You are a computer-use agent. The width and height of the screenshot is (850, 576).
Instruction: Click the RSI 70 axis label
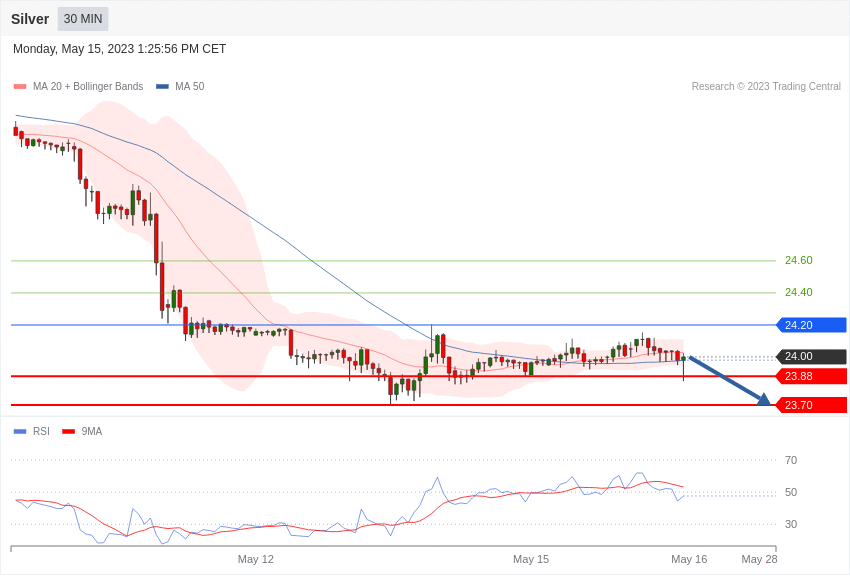pos(791,461)
